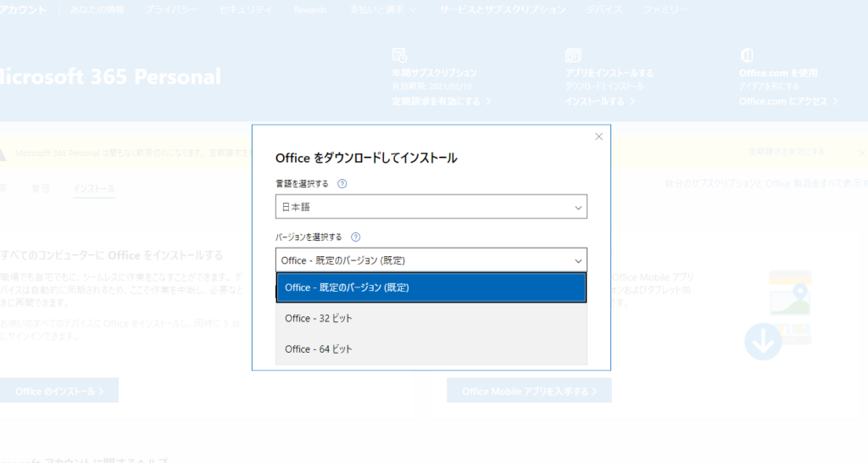
Task: Click the Office.com logo icon
Action: coord(747,55)
